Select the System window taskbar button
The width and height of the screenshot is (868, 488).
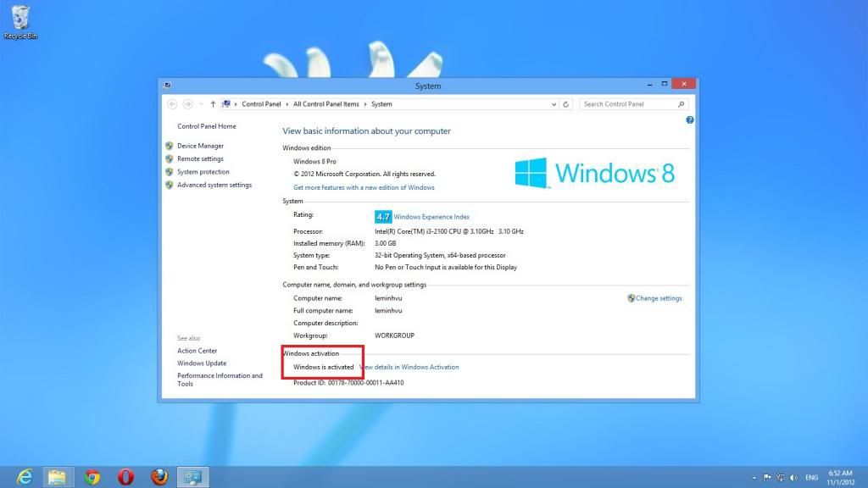[x=192, y=476]
